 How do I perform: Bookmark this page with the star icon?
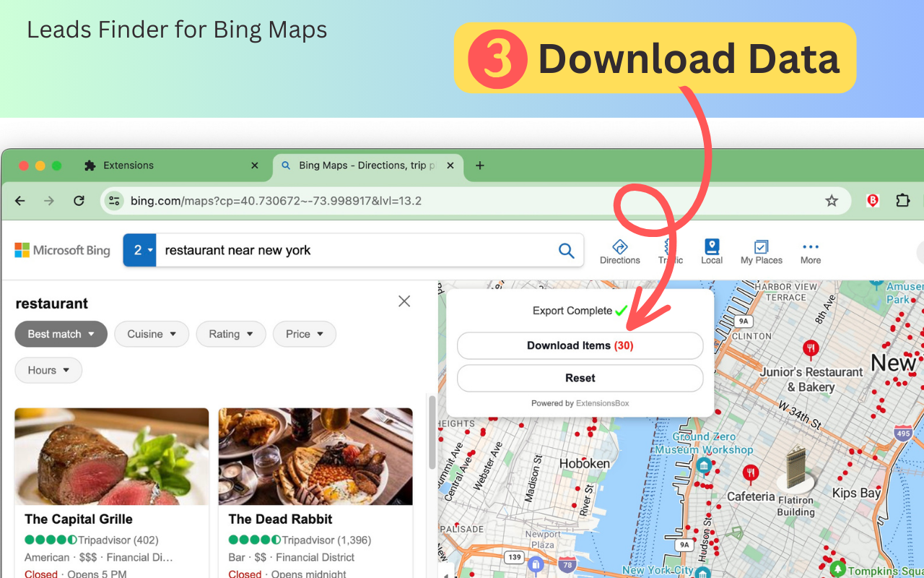(x=832, y=201)
